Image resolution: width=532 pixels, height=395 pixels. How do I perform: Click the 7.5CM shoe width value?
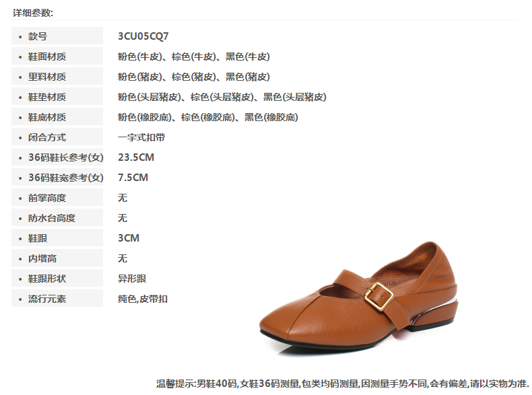coord(133,178)
